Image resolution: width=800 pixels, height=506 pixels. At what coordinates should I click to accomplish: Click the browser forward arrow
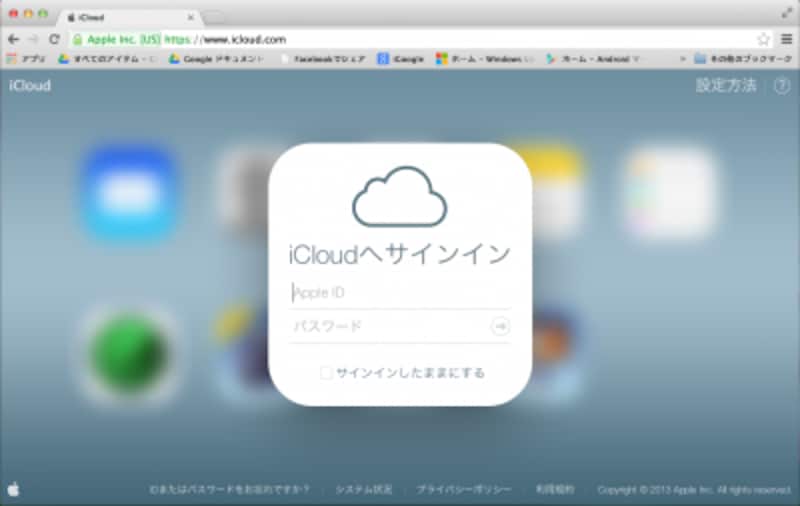pos(33,39)
